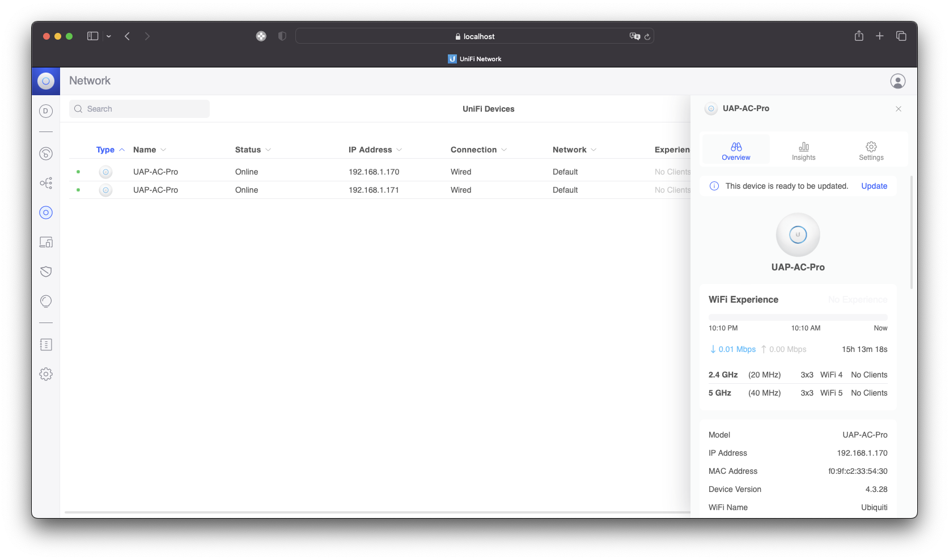Go back with Safari back arrow

[128, 36]
